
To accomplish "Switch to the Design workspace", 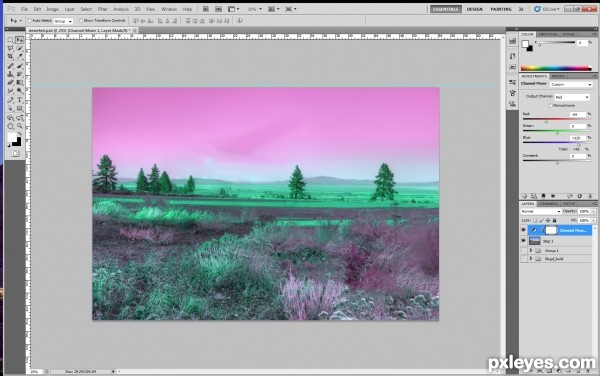I will [x=474, y=9].
